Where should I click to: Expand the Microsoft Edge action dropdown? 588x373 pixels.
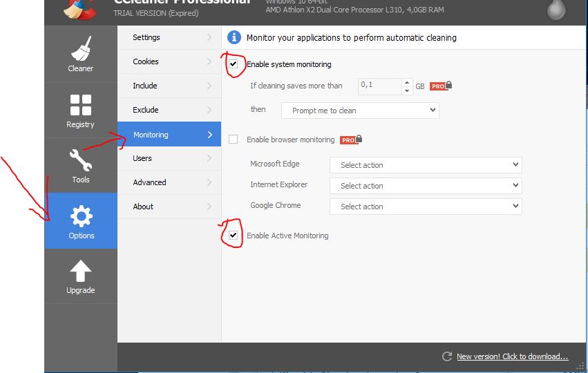tap(426, 165)
